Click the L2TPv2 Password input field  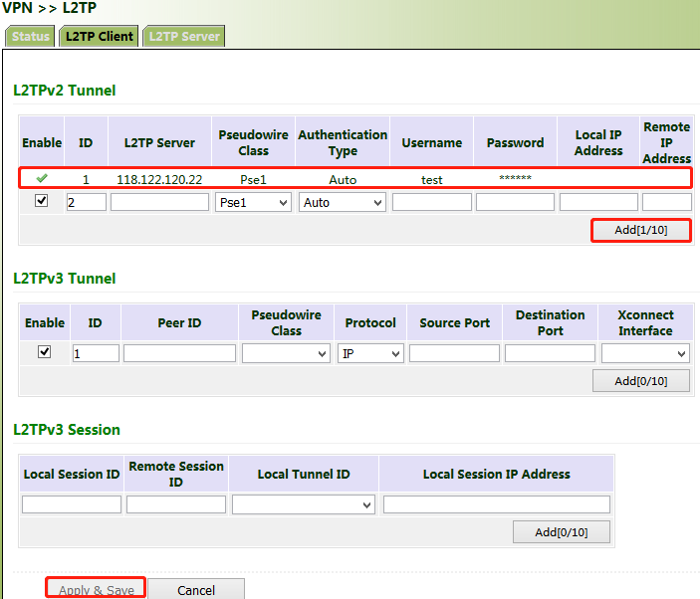point(515,202)
